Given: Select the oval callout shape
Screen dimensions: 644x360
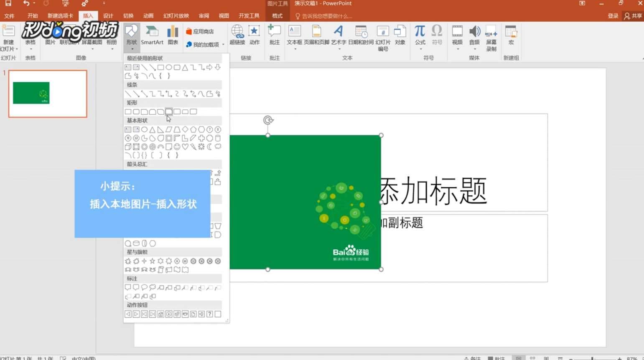Looking at the screenshot, I should pyautogui.click(x=145, y=288).
